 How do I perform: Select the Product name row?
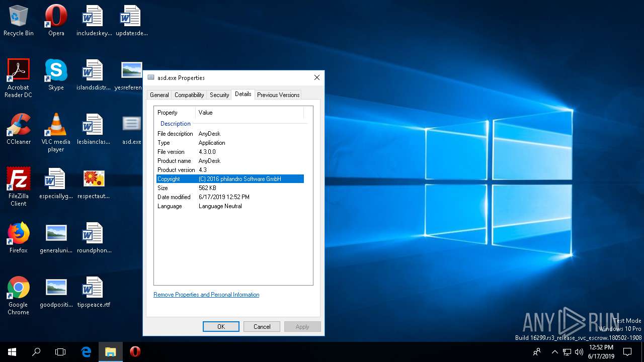coord(230,161)
